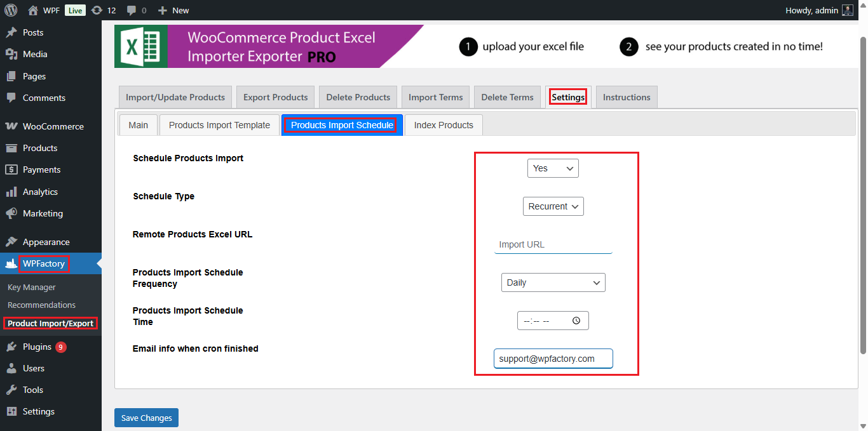Open the Schedule Type Recurrent dropdown
Image resolution: width=868 pixels, height=431 pixels.
(x=553, y=206)
